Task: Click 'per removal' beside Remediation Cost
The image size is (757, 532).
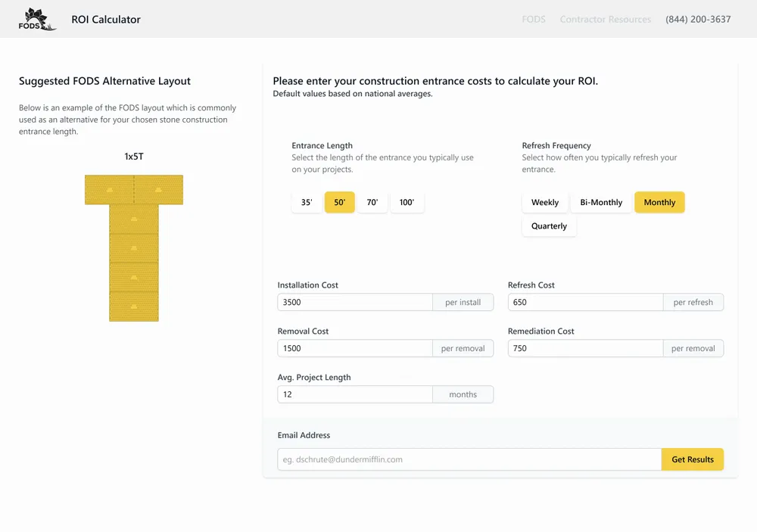Action: [693, 348]
